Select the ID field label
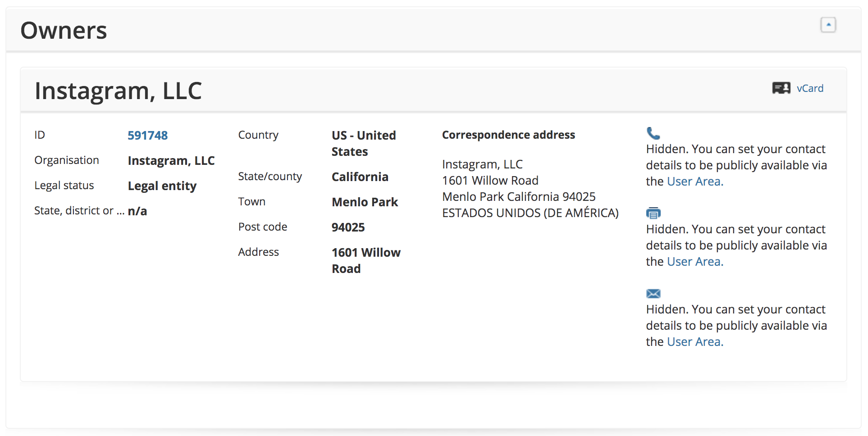868x436 pixels. (40, 135)
